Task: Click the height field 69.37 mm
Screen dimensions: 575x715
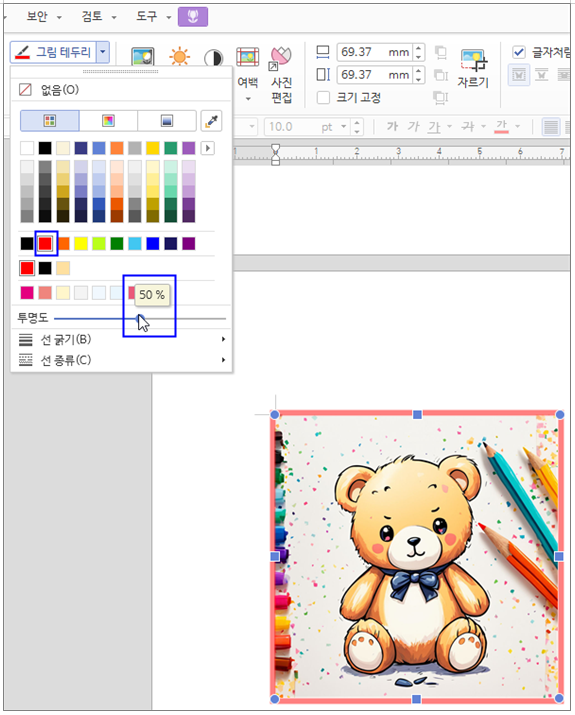Action: tap(374, 74)
